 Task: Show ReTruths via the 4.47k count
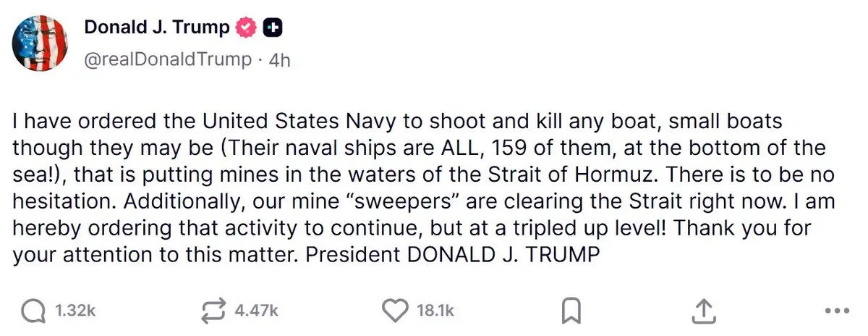point(257,311)
